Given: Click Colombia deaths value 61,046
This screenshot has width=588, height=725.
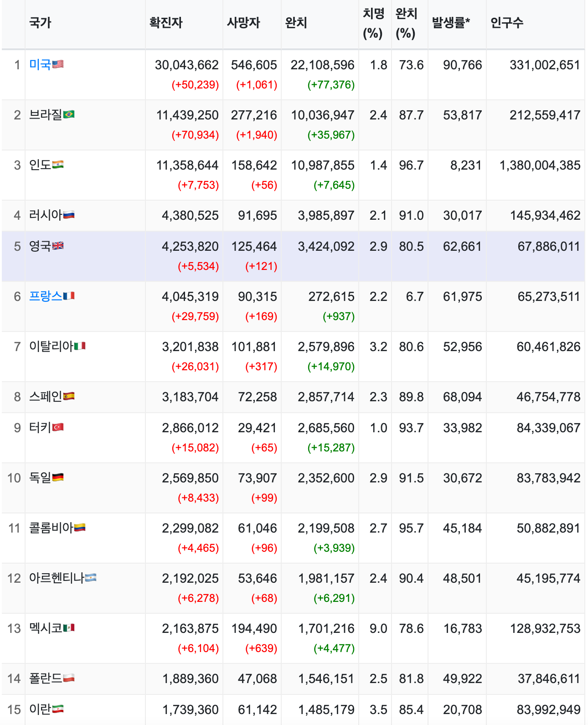Looking at the screenshot, I should tap(258, 528).
